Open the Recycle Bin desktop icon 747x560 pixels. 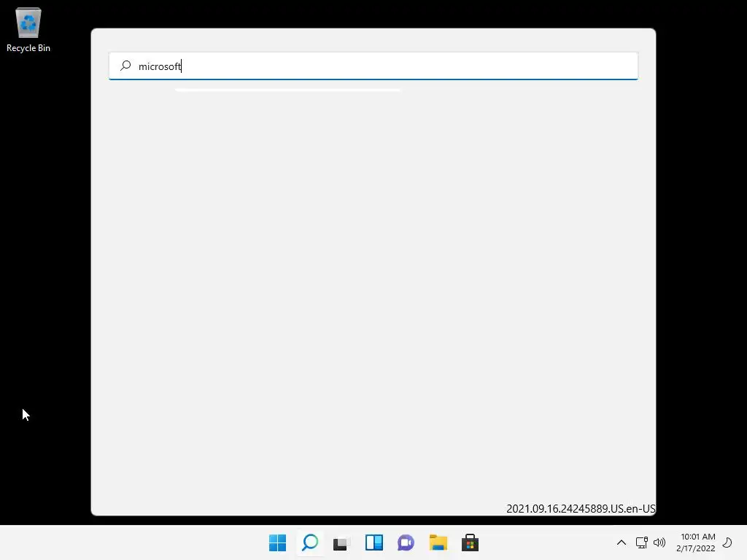pos(28,29)
